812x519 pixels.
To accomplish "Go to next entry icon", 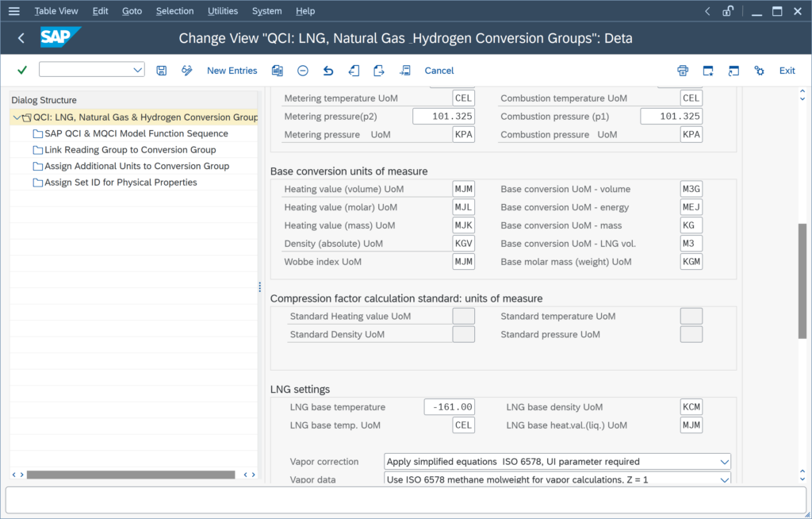I will [x=379, y=71].
